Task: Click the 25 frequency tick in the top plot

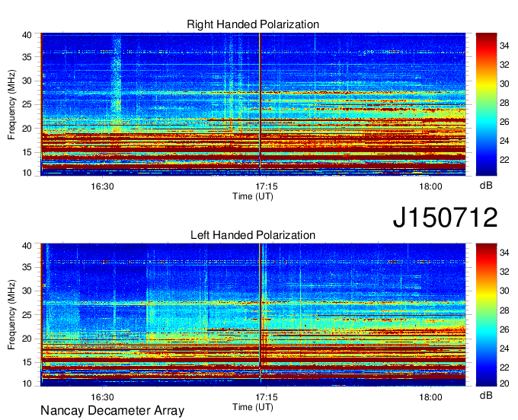Action: click(x=27, y=104)
